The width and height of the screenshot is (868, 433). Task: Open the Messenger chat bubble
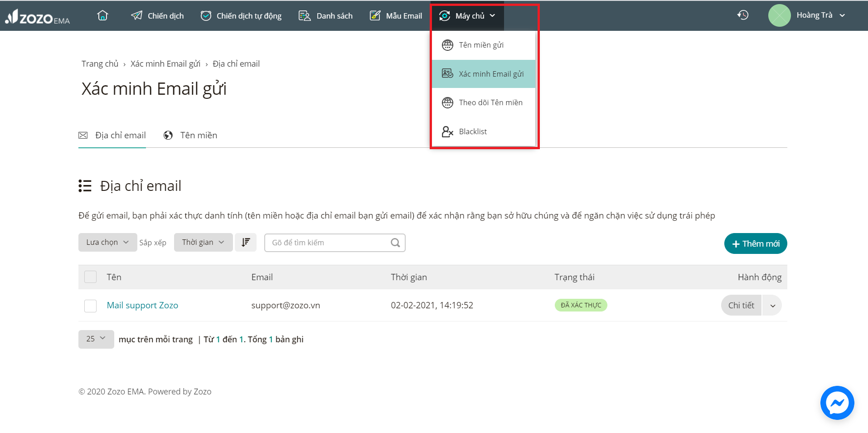coord(837,403)
